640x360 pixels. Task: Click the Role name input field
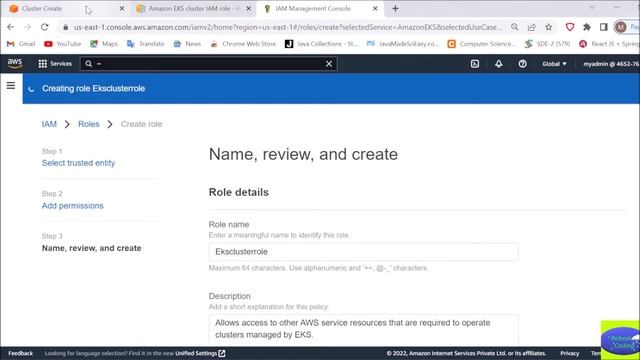[x=364, y=252]
